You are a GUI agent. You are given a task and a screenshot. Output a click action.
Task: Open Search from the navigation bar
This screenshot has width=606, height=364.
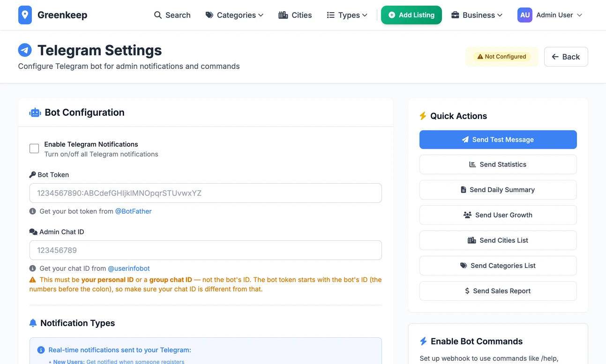pos(172,15)
